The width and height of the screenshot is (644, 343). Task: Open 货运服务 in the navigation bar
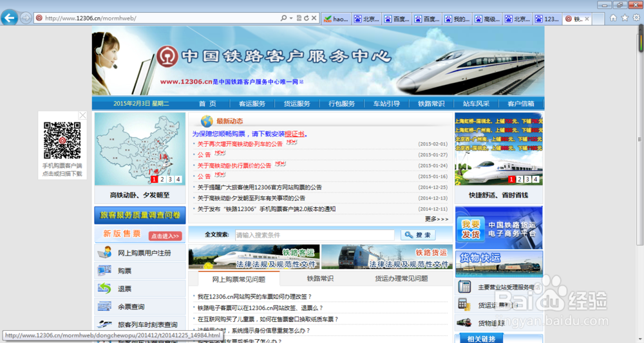[297, 104]
